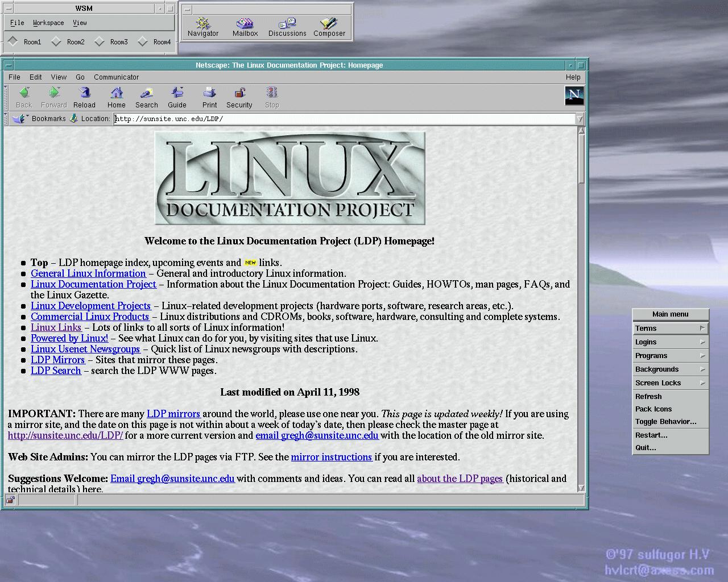
Task: Expand the Terms submenu in Main menu
Action: [x=671, y=328]
